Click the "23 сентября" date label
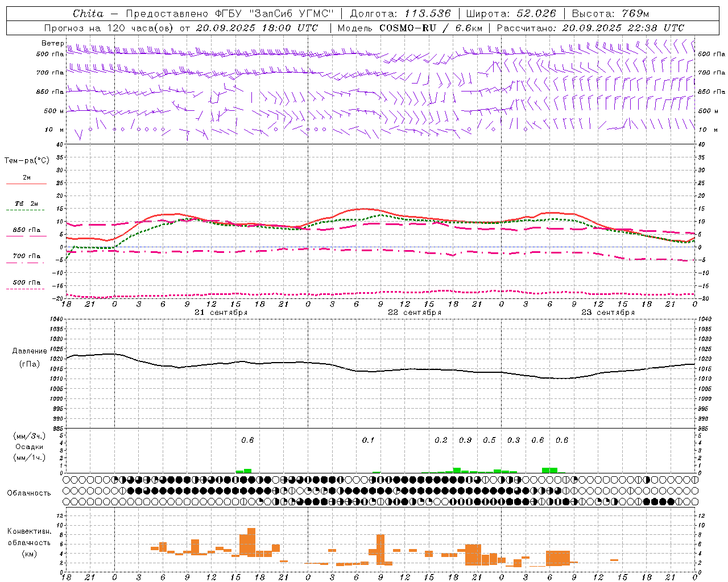Screen dimensions: 728x582 tap(608, 313)
